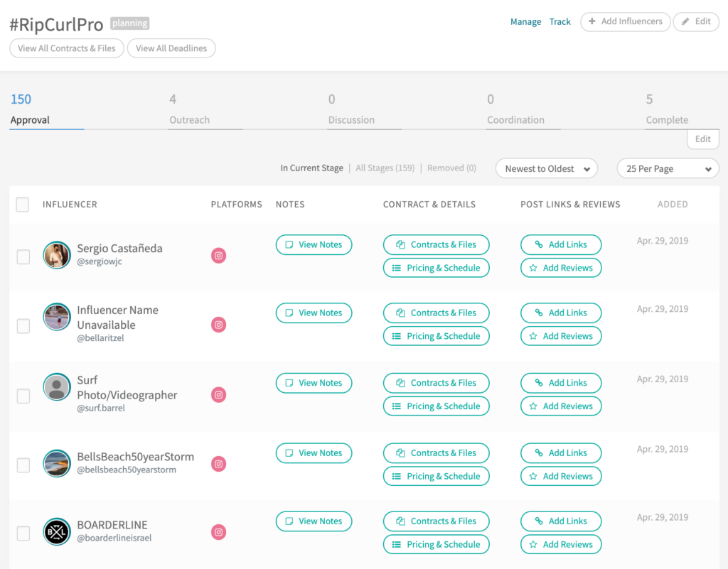Show the All Stages (159) filter
Viewport: 728px width, 569px height.
pos(385,168)
